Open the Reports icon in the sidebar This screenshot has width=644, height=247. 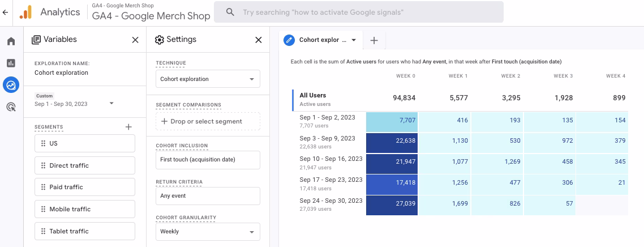click(11, 63)
